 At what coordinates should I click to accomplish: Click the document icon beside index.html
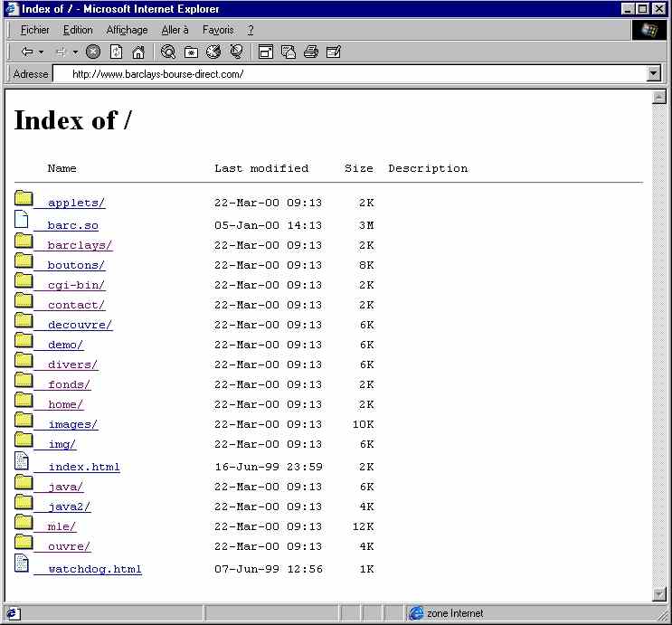click(x=22, y=460)
